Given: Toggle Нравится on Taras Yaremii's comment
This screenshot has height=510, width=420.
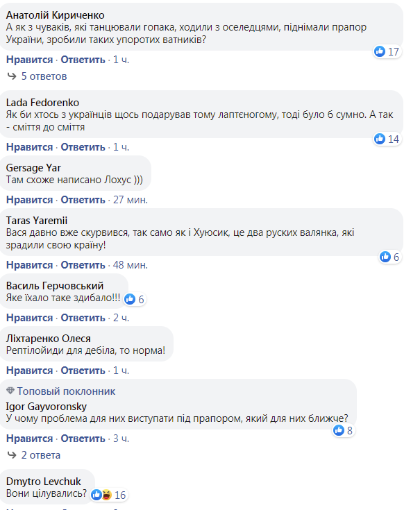Looking at the screenshot, I should (29, 265).
